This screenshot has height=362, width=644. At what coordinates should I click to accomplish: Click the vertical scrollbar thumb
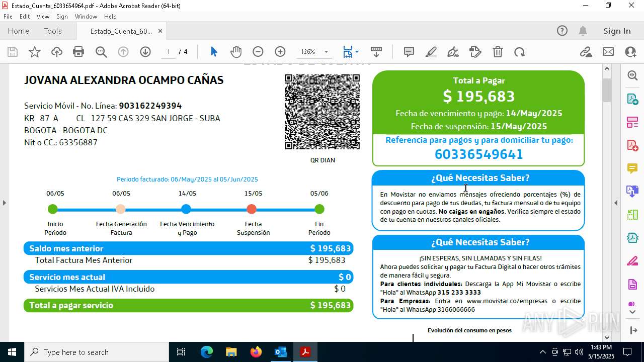point(607,90)
